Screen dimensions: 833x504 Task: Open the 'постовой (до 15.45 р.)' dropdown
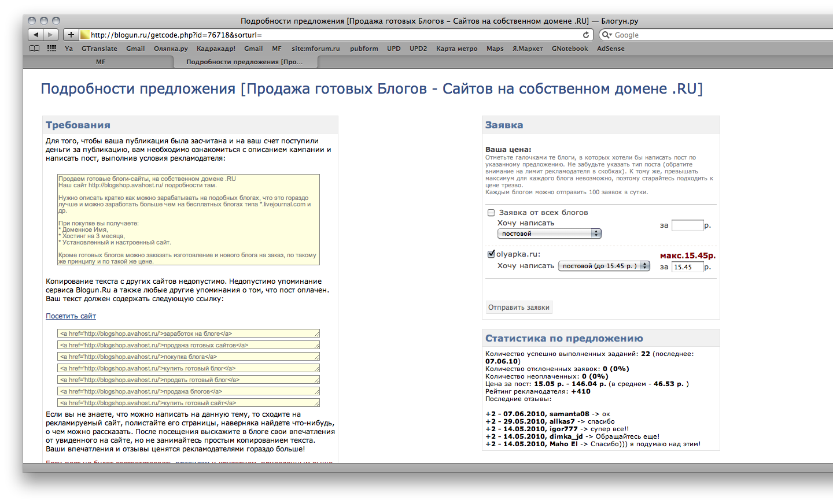pyautogui.click(x=604, y=266)
